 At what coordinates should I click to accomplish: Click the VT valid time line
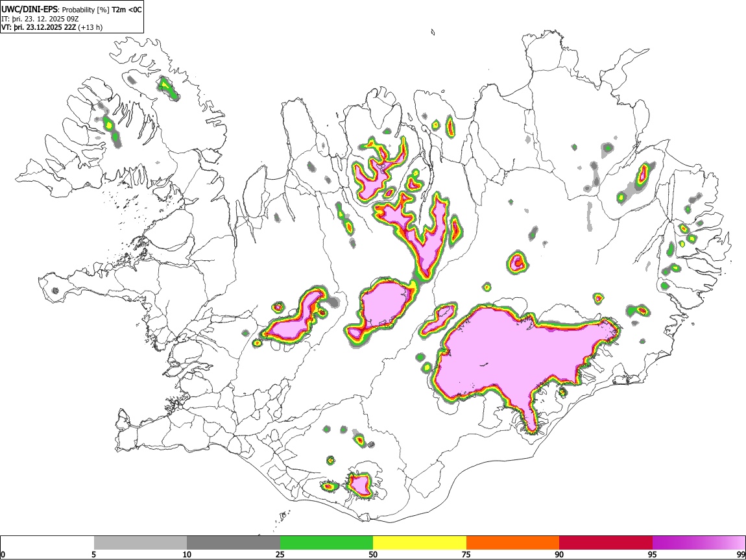coord(52,27)
